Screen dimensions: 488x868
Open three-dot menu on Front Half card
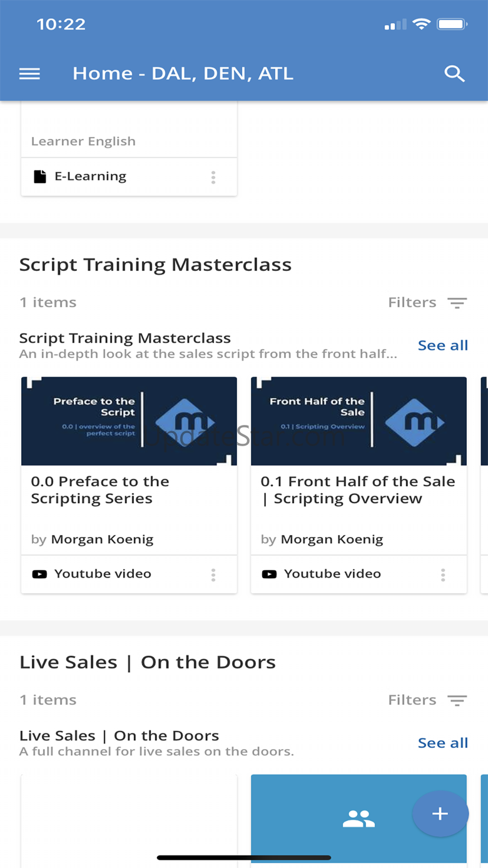pyautogui.click(x=443, y=574)
